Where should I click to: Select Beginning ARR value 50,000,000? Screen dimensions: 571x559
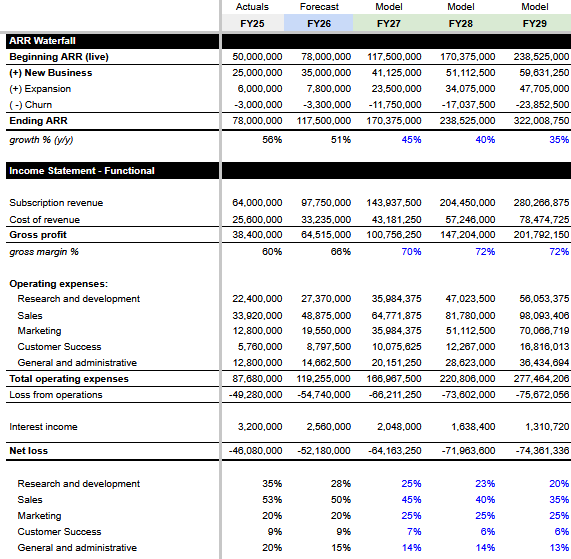pos(257,57)
